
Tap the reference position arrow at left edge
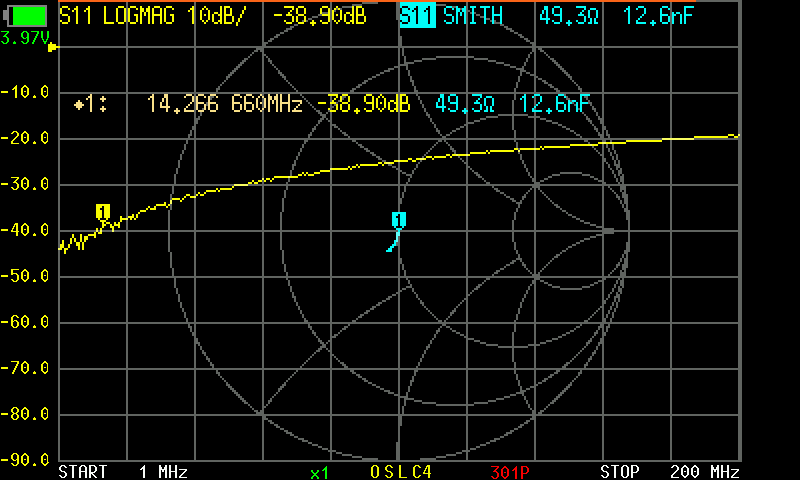click(x=53, y=47)
